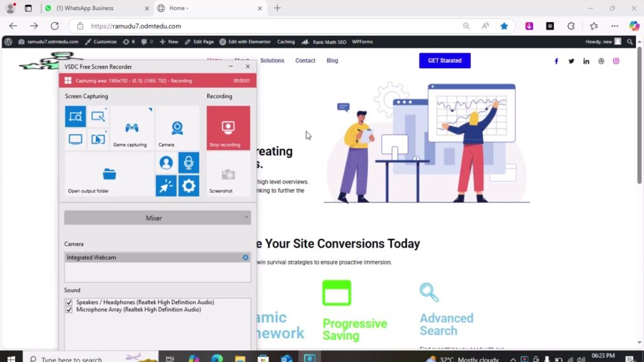The width and height of the screenshot is (644, 362).
Task: Click the GET Starated button
Action: [x=445, y=61]
